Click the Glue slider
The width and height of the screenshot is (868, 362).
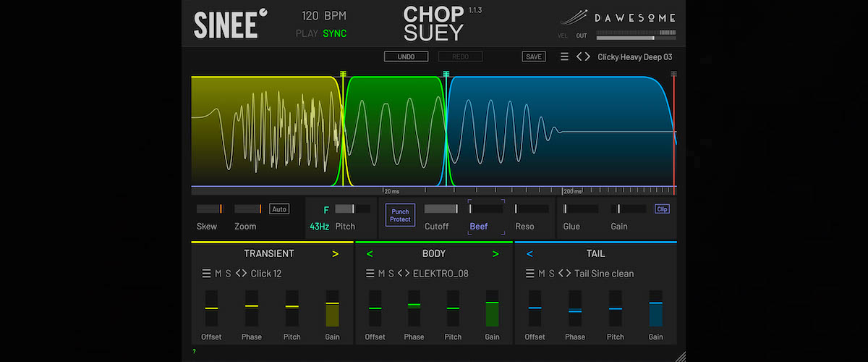pos(581,209)
